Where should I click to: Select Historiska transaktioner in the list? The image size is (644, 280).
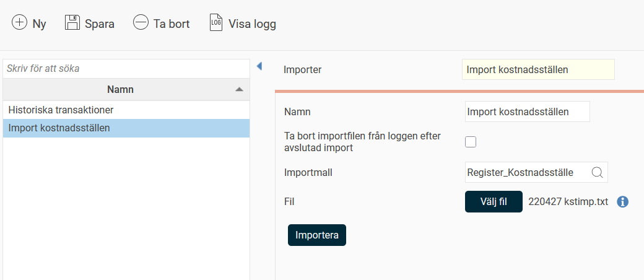pos(61,110)
